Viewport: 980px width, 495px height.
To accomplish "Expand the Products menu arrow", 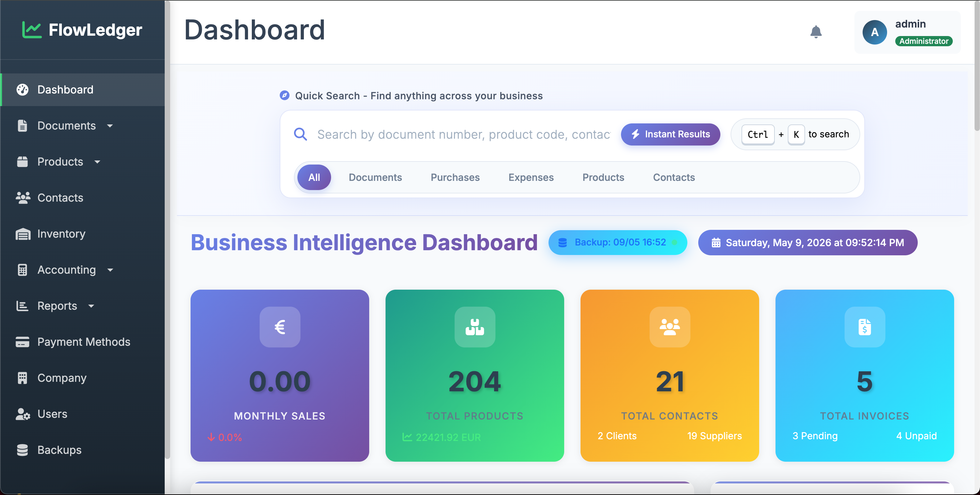I will (x=97, y=162).
